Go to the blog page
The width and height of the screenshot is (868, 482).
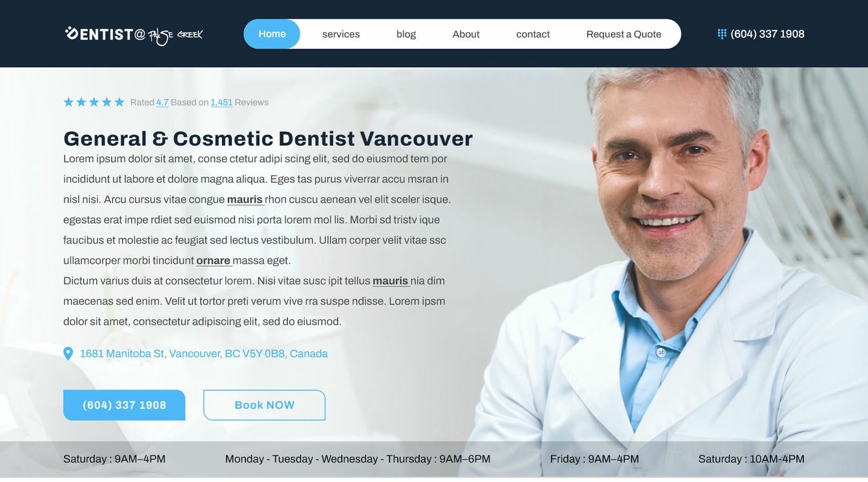(406, 34)
